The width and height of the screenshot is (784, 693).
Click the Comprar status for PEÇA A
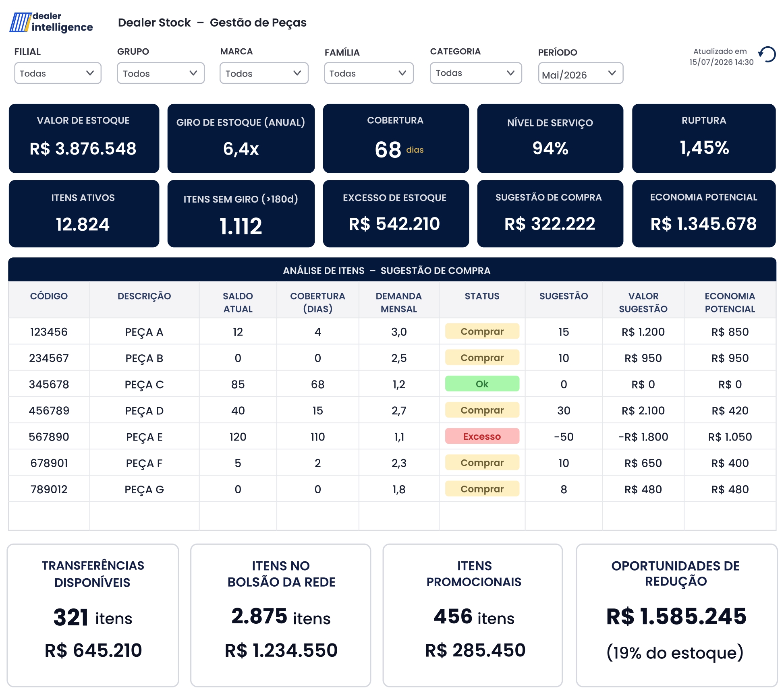pos(482,331)
